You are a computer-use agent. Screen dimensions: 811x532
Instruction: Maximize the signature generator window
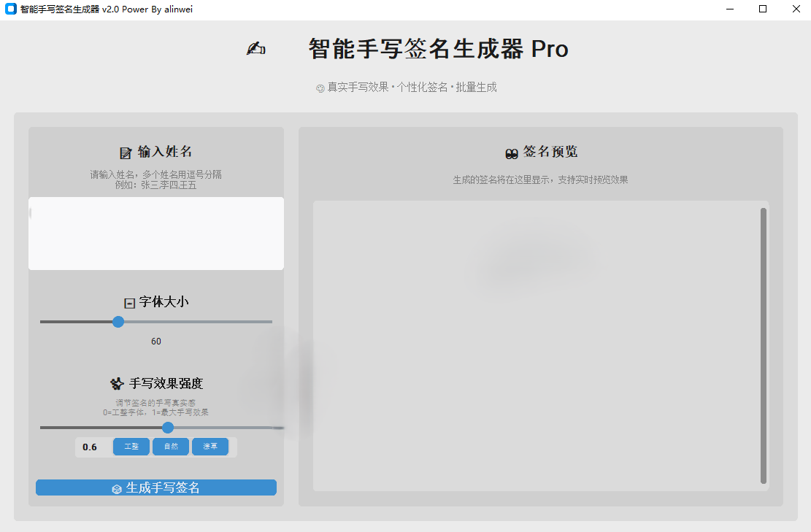[x=763, y=9]
